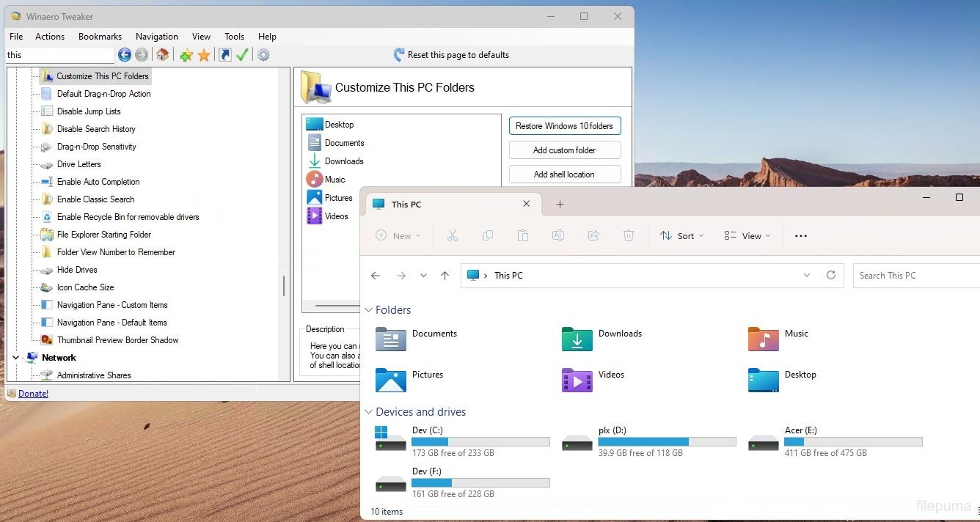Open bookmarks via the orange star icon
The image size is (980, 522).
[x=204, y=55]
